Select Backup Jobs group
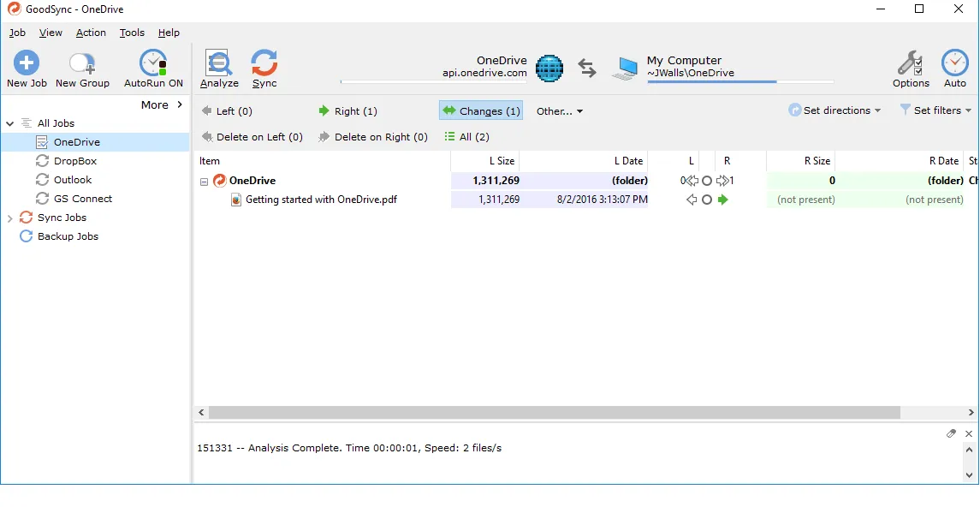Viewport: 980px width, 525px height. pos(68,236)
